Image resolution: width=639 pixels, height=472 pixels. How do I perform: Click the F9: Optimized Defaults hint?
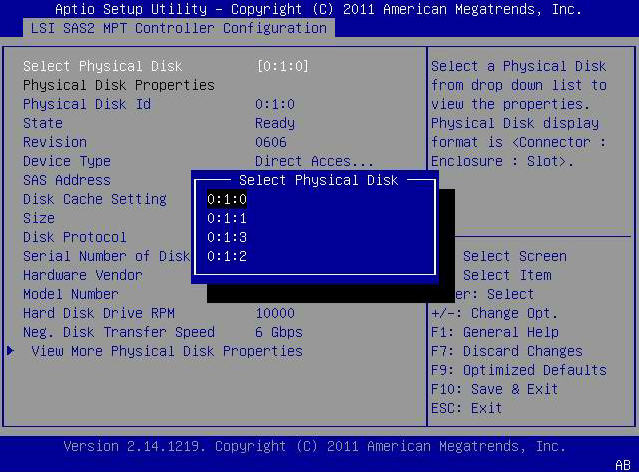pos(519,370)
